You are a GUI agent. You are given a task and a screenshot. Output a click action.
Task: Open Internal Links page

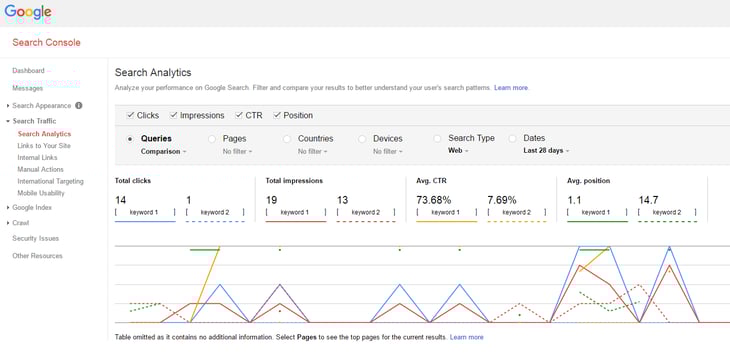click(37, 157)
